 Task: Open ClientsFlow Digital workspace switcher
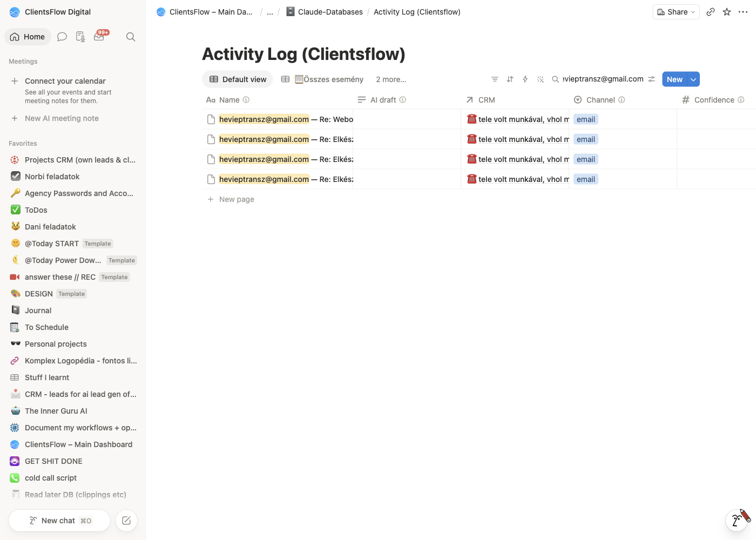[x=51, y=12]
